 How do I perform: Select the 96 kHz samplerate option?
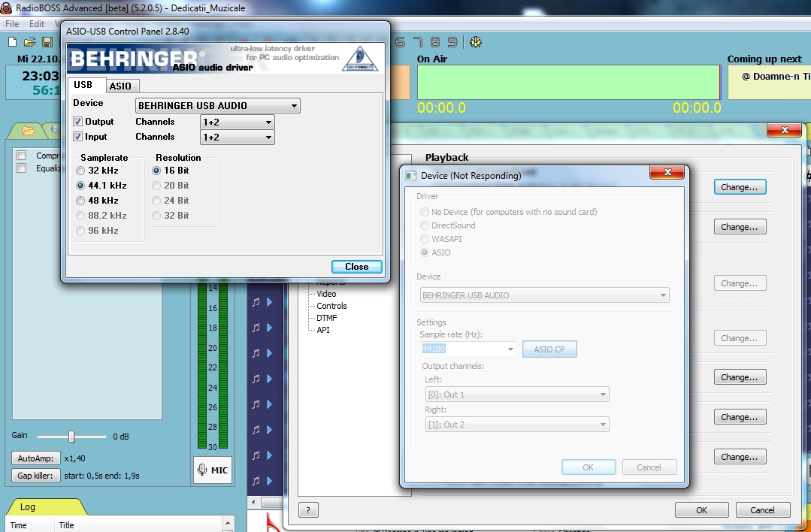click(x=80, y=231)
